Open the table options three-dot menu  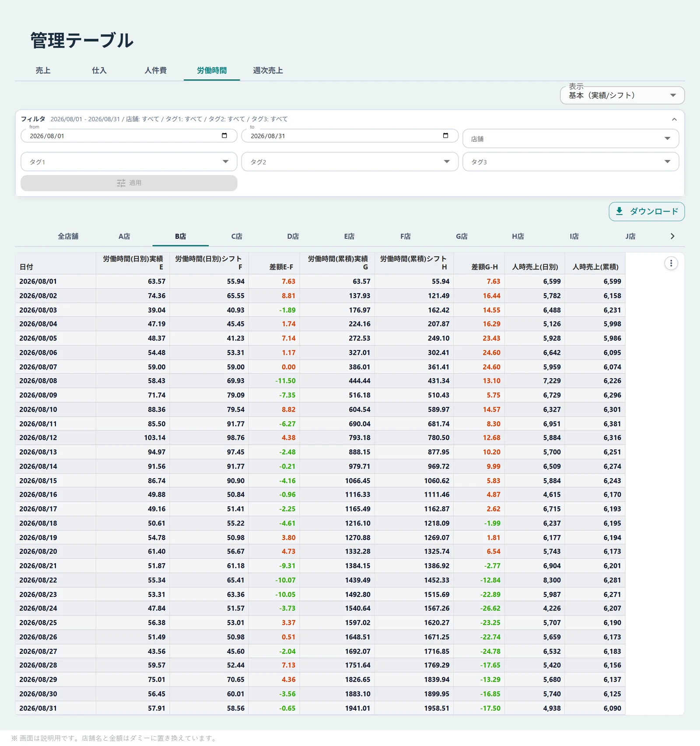[671, 263]
